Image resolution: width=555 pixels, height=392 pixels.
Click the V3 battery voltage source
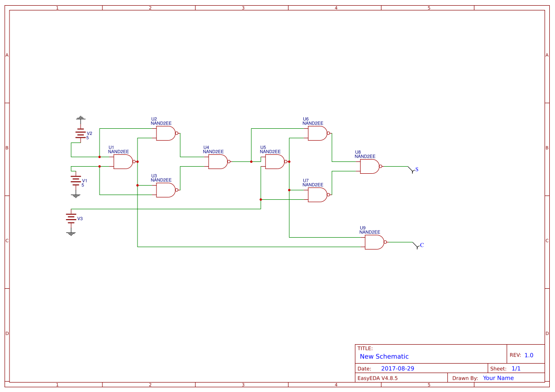(x=71, y=218)
